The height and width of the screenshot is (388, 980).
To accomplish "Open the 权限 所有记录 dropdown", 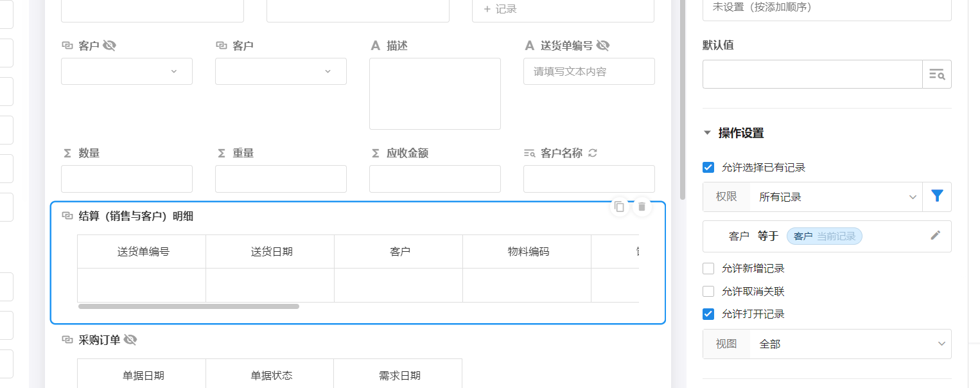I will coord(835,197).
